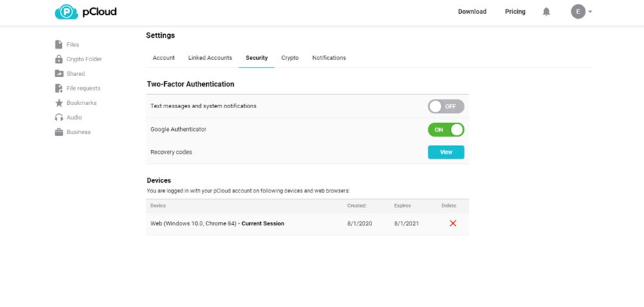
Task: Click the pCloud logo icon
Action: tap(66, 12)
